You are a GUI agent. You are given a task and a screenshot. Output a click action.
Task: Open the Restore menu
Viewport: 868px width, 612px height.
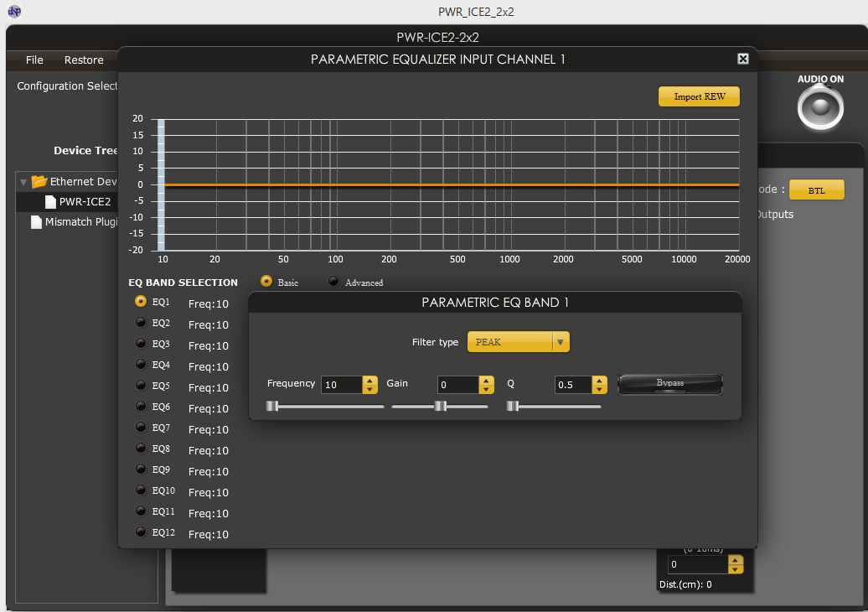coord(84,60)
